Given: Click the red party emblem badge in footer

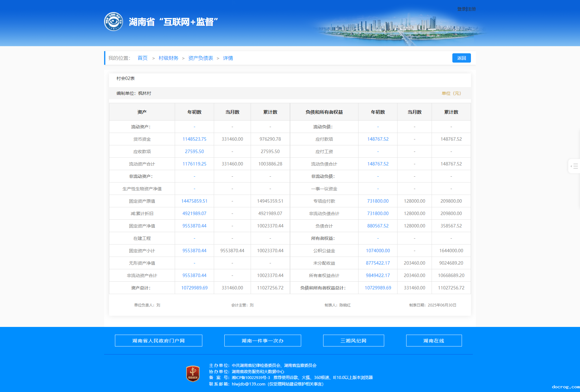Looking at the screenshot, I should [192, 373].
